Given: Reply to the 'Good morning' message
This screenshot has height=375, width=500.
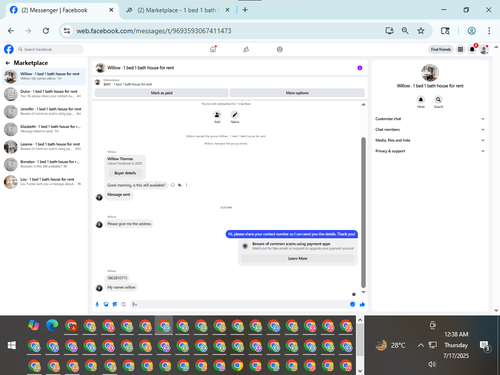Looking at the screenshot, I should pyautogui.click(x=180, y=185).
